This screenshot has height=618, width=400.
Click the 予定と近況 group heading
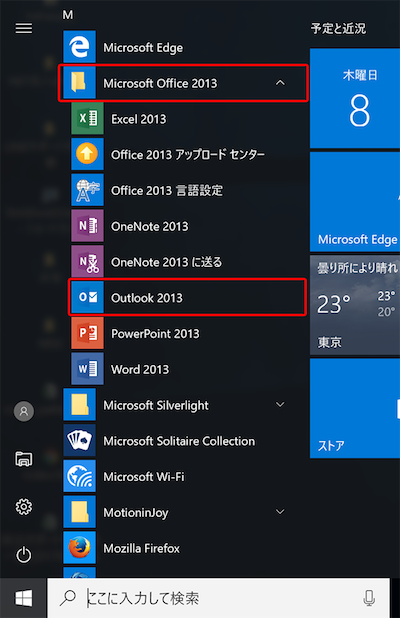pos(338,28)
